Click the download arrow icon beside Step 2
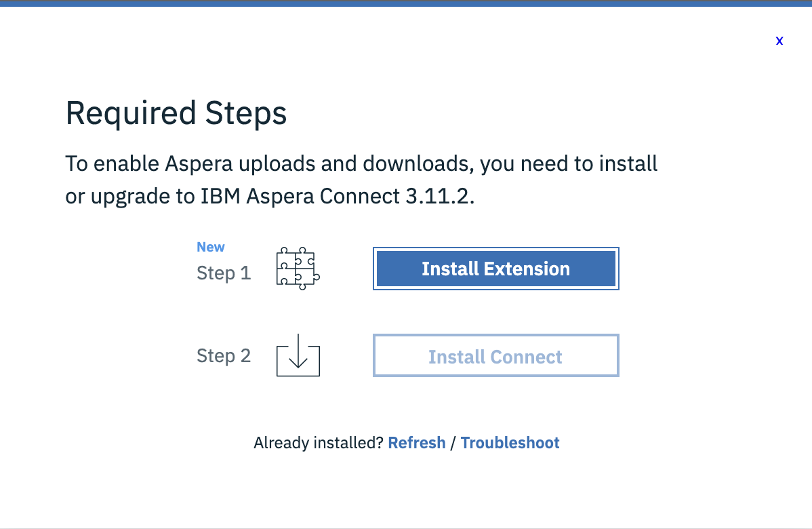This screenshot has height=529, width=812. [x=298, y=355]
